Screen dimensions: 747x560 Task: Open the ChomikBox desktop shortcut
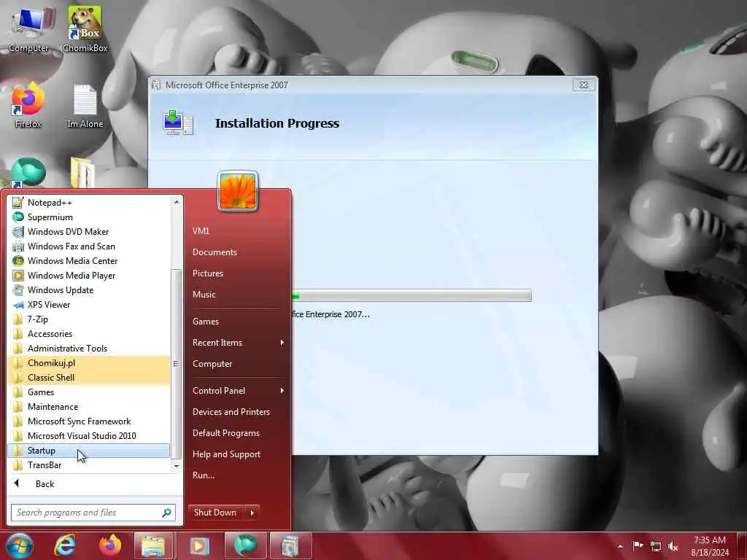pyautogui.click(x=85, y=29)
